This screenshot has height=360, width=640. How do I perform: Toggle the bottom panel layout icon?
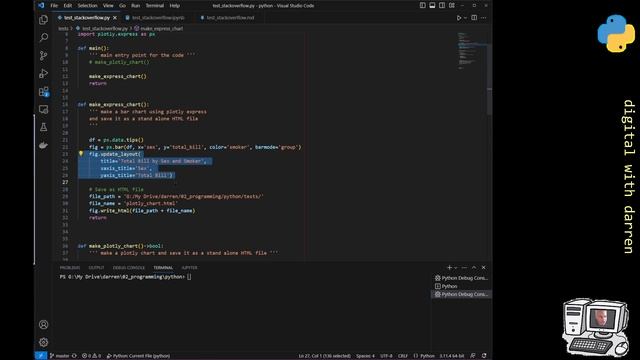coord(432,6)
